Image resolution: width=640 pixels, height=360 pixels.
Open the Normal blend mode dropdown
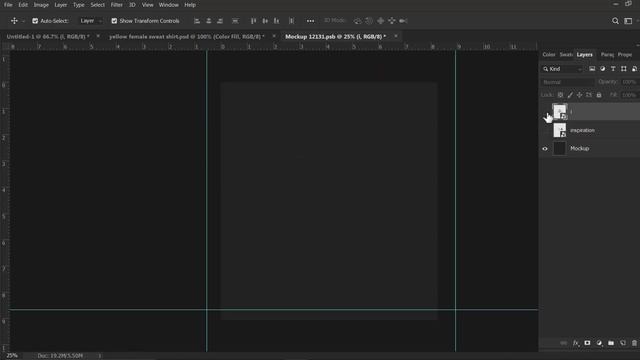(x=568, y=82)
